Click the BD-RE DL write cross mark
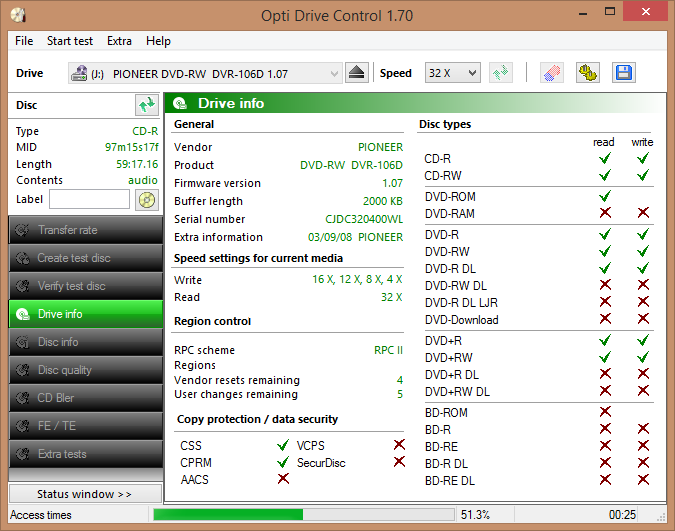 [643, 479]
